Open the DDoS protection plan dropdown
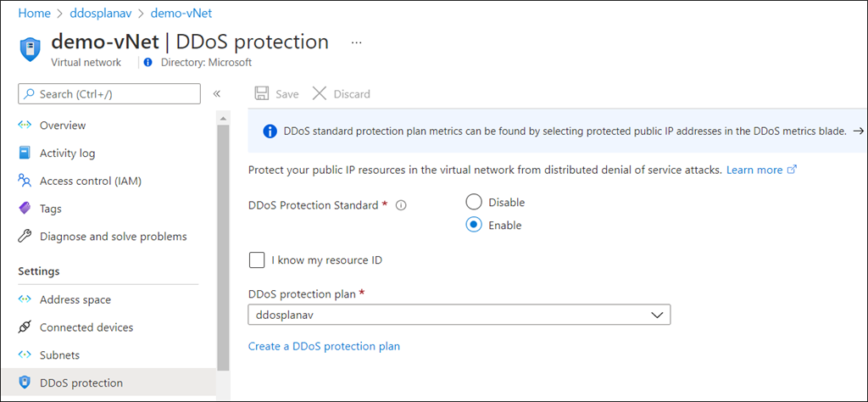Image resolution: width=868 pixels, height=402 pixels. tap(459, 315)
